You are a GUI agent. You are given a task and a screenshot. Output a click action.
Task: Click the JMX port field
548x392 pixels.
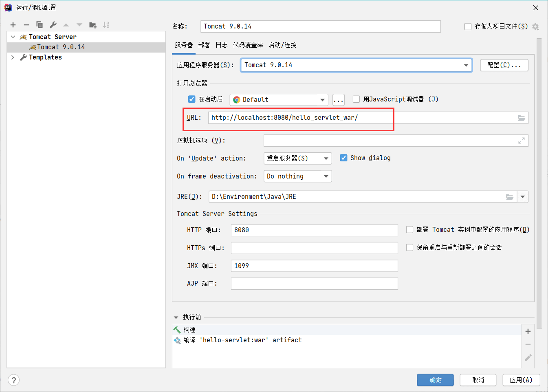[315, 266]
